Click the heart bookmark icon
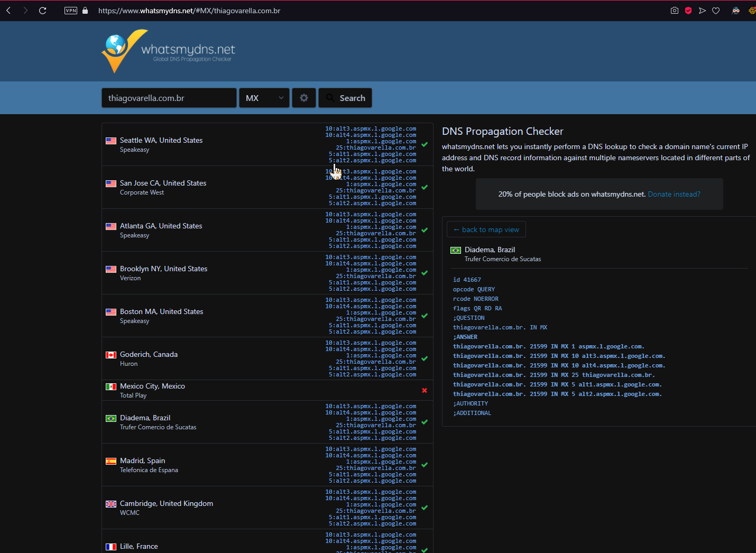 pyautogui.click(x=716, y=11)
